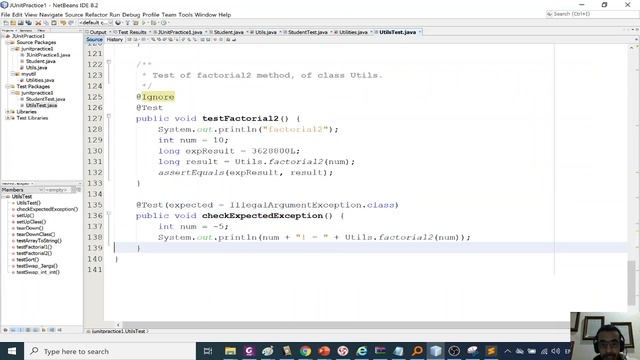Switch to the StudentTest.java editor tab
Image resolution: width=640 pixels, height=360 pixels.
(308, 32)
